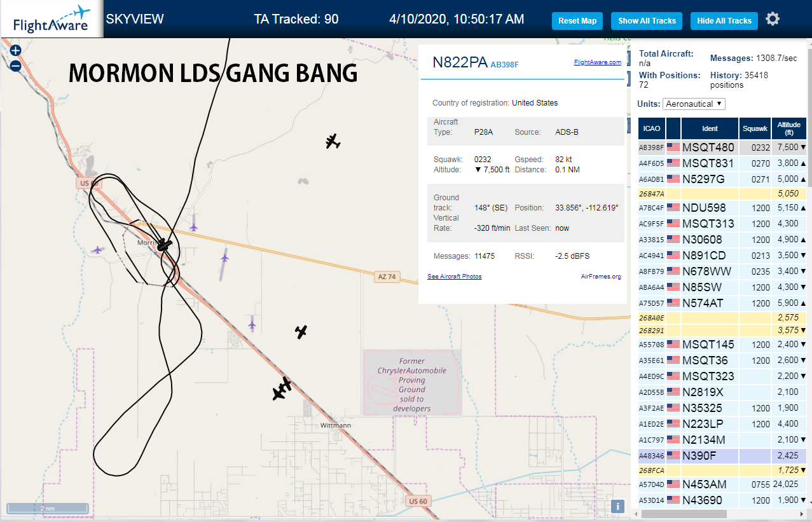Select the row with ICAO 268291
This screenshot has height=522, width=812.
[722, 331]
